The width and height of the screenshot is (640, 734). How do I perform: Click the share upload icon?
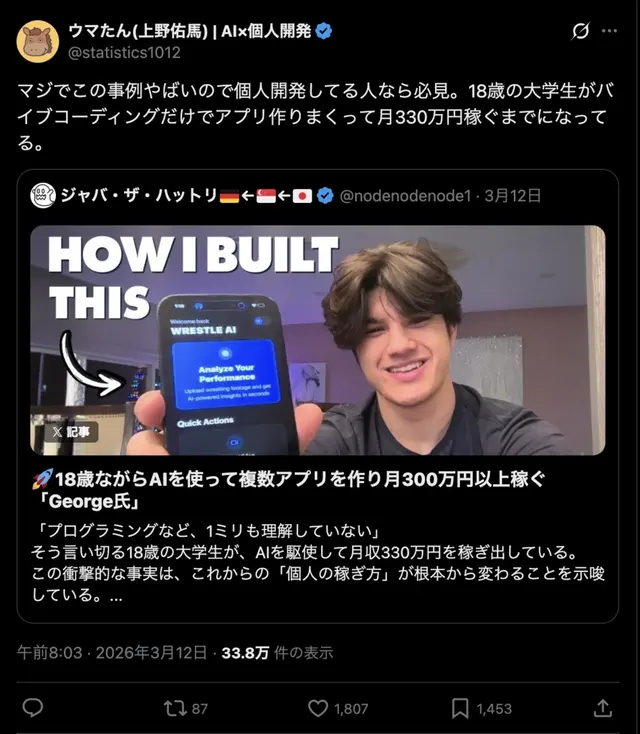point(603,708)
